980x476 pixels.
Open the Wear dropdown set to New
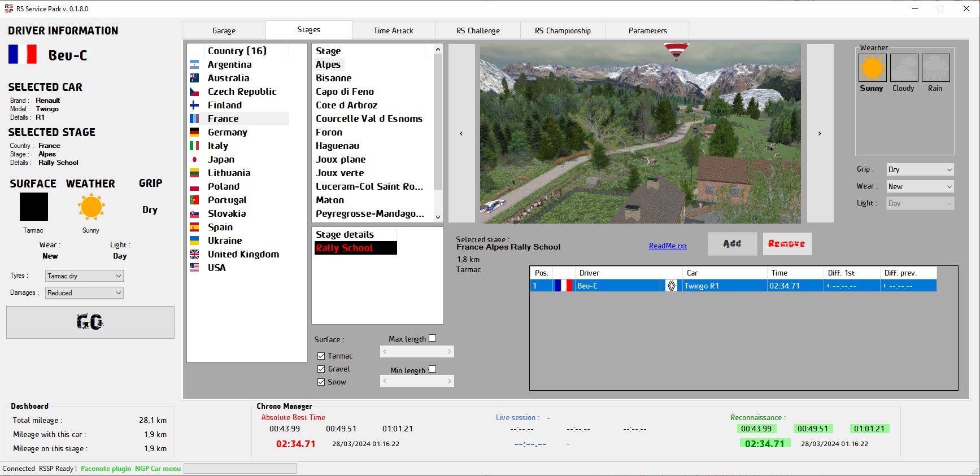920,186
